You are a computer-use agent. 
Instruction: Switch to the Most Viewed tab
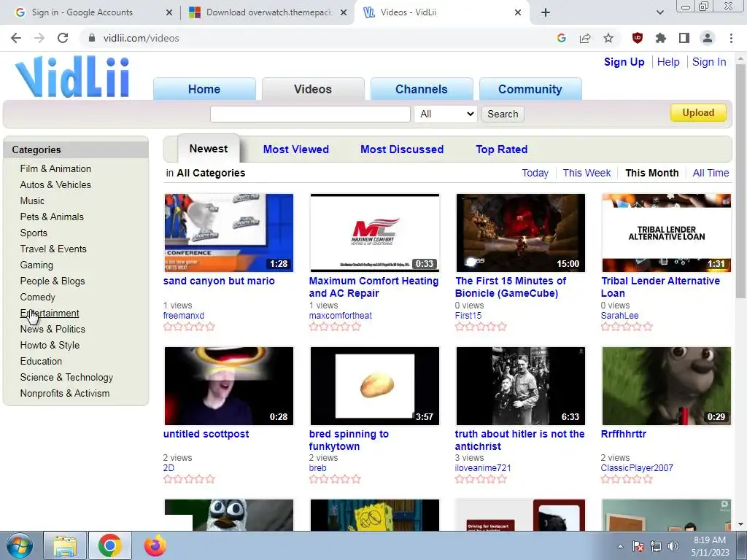[296, 149]
